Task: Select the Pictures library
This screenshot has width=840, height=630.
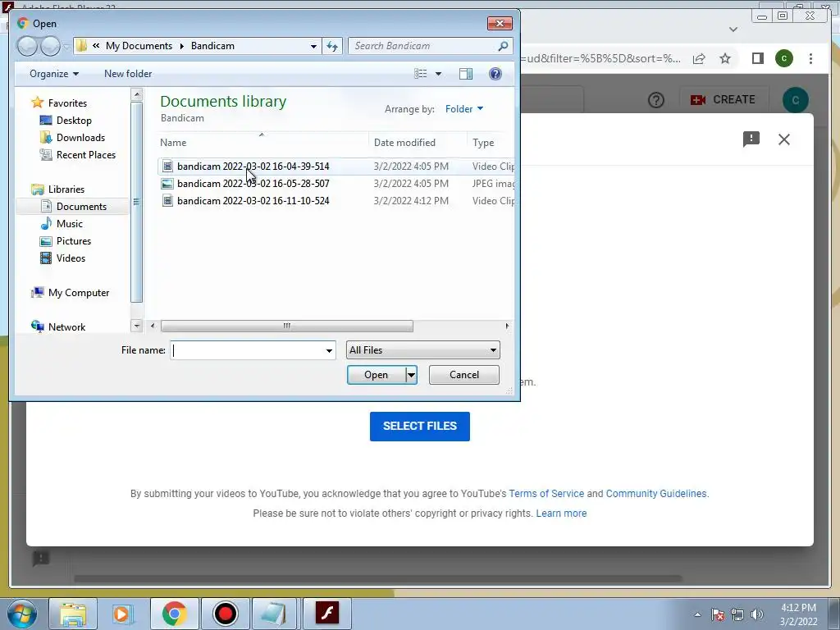Action: 74,241
